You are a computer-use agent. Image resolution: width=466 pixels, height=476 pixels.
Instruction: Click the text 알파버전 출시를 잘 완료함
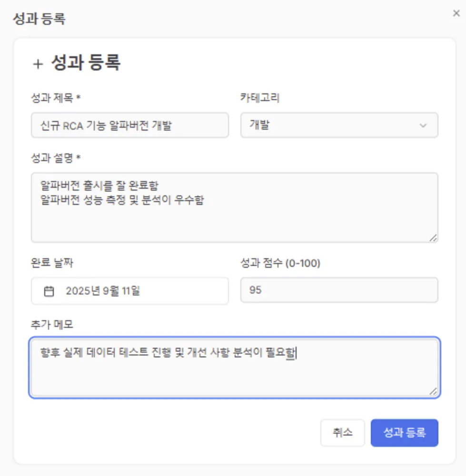click(99, 185)
